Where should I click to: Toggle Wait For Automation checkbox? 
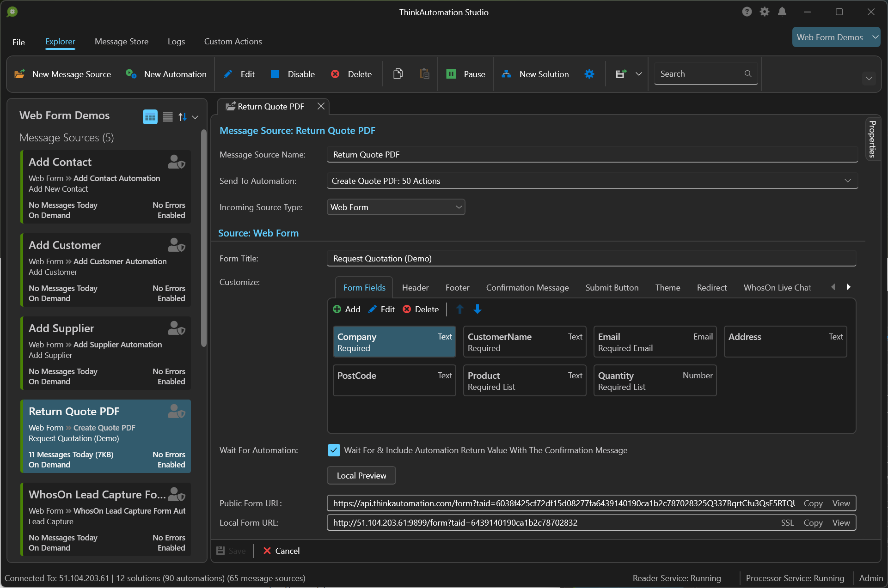click(334, 450)
